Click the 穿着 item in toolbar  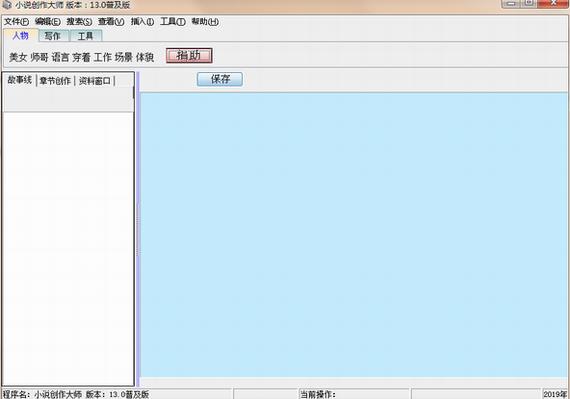[x=81, y=57]
